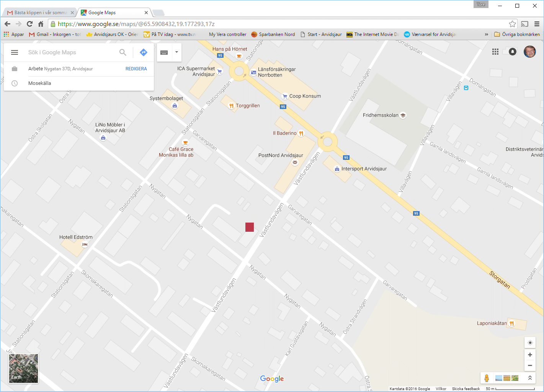
Task: Open the Google Maps hamburger menu
Action: coord(15,52)
